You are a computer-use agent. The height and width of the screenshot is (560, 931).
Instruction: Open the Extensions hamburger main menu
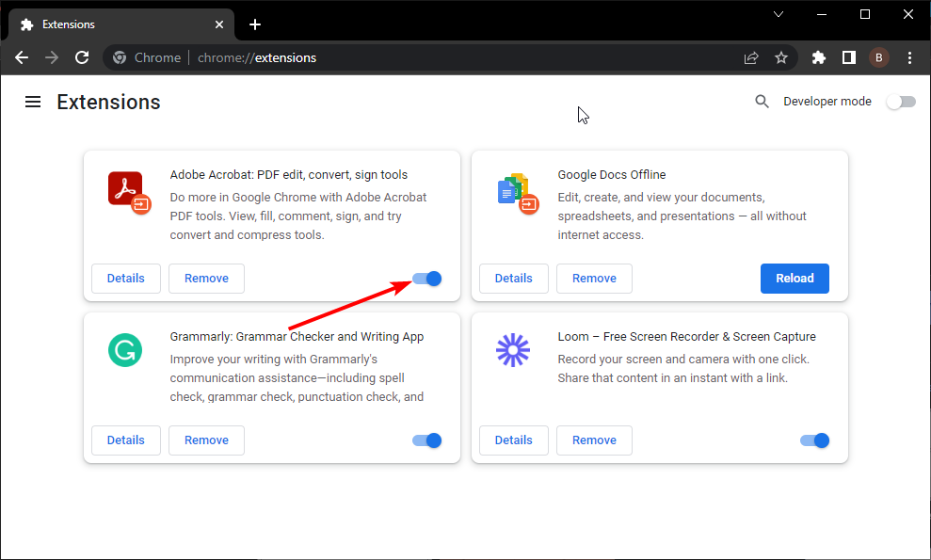click(33, 103)
